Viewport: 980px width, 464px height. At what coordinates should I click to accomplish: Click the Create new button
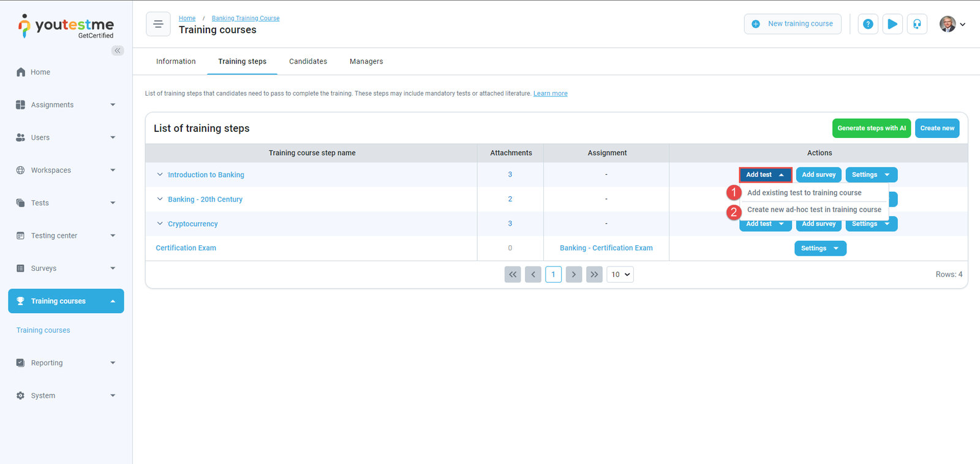[x=937, y=128]
